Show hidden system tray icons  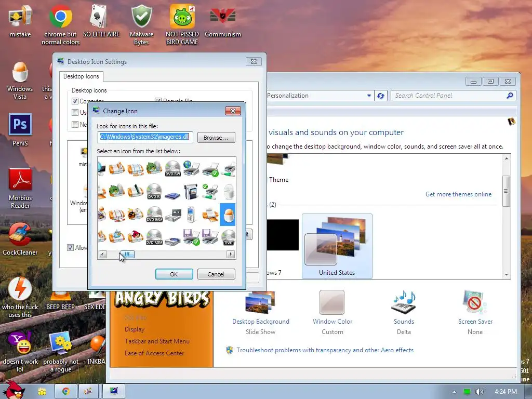point(454,392)
